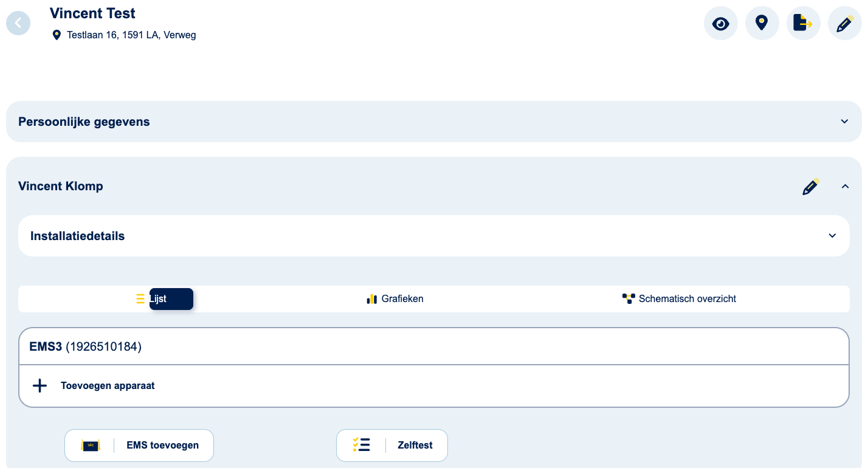Click the back arrow button
868x468 pixels.
click(x=18, y=23)
